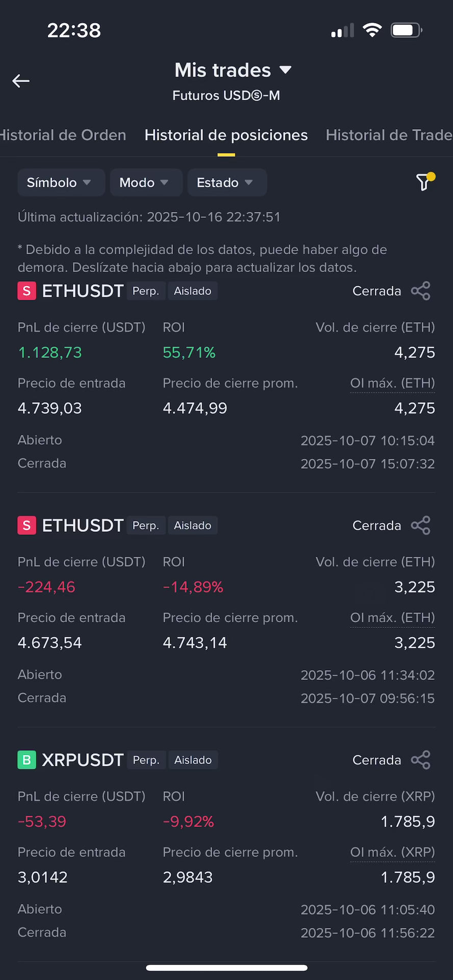Tap OI máx. (XRP) underlined label

point(392,852)
